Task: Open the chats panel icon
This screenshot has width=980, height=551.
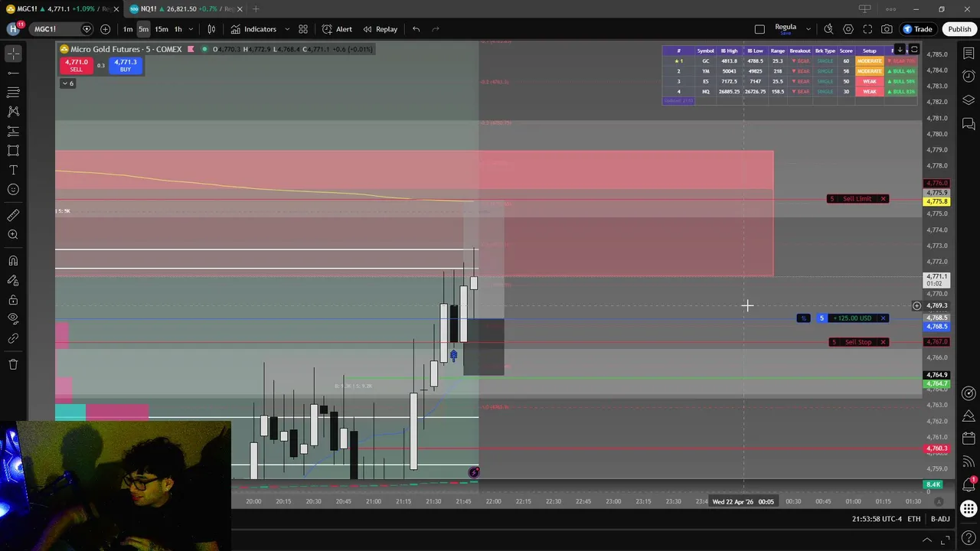Action: click(969, 123)
